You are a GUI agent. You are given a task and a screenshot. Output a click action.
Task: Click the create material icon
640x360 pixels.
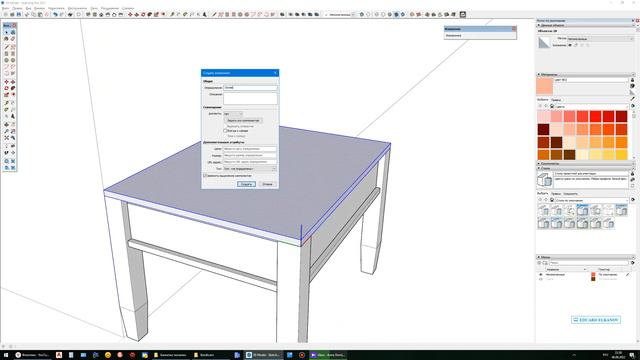632,86
